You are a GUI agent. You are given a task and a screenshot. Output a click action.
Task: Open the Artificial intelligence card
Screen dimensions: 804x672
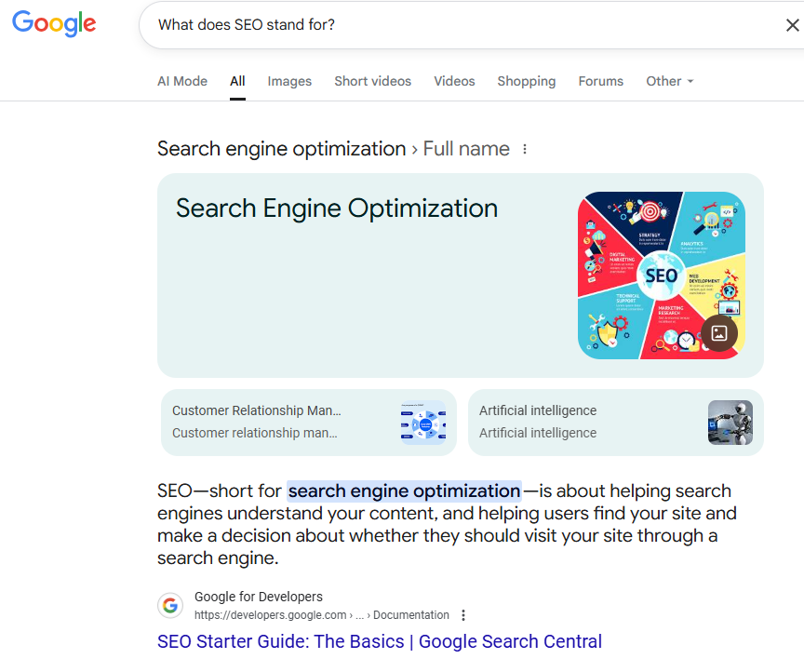point(616,423)
